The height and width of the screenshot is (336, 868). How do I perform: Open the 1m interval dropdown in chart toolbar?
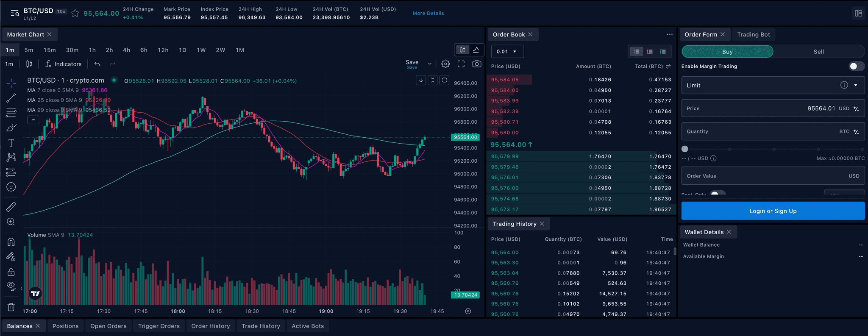pos(9,64)
